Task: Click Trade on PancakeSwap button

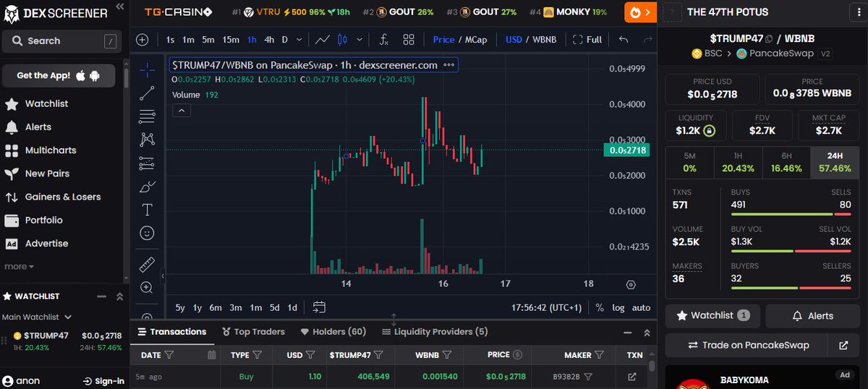Action: point(749,345)
